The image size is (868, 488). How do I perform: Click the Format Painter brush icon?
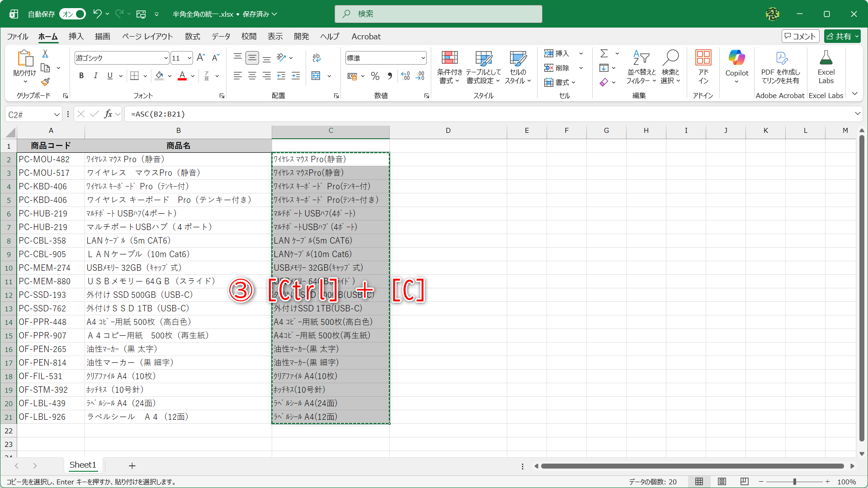tap(45, 82)
